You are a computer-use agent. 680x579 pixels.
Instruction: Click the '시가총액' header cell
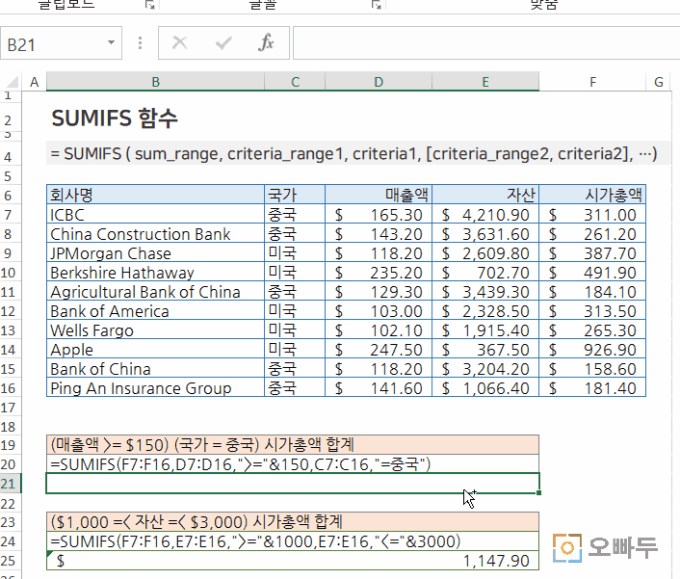[x=592, y=195]
